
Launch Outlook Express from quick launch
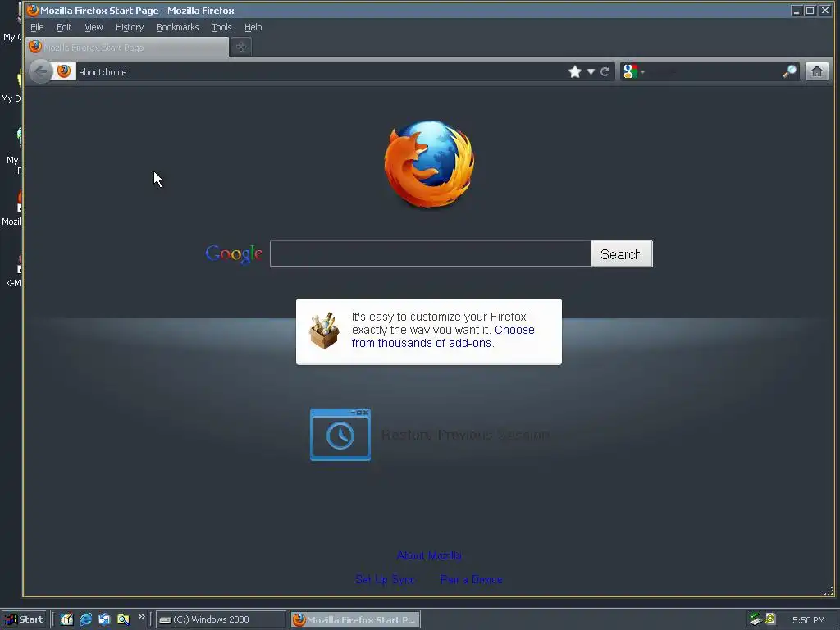pyautogui.click(x=104, y=619)
